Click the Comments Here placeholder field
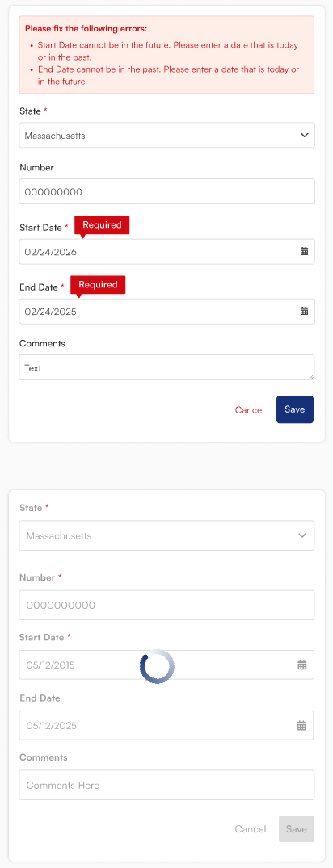 166,785
